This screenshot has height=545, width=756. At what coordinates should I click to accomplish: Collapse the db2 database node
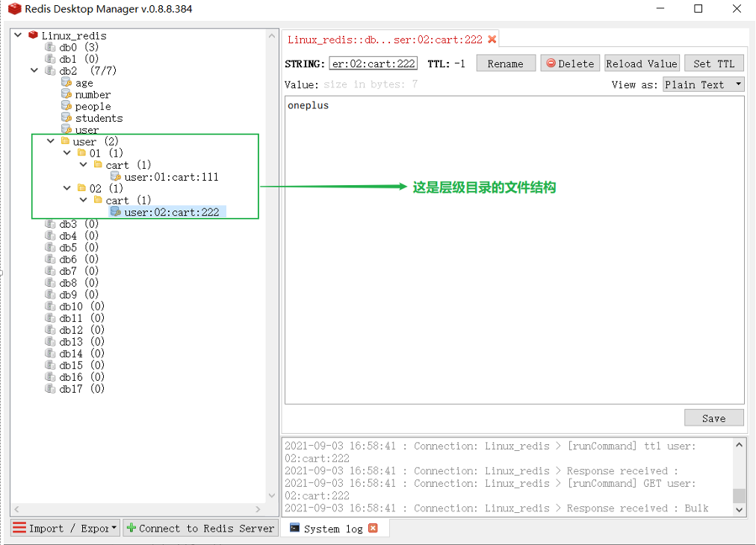(34, 70)
